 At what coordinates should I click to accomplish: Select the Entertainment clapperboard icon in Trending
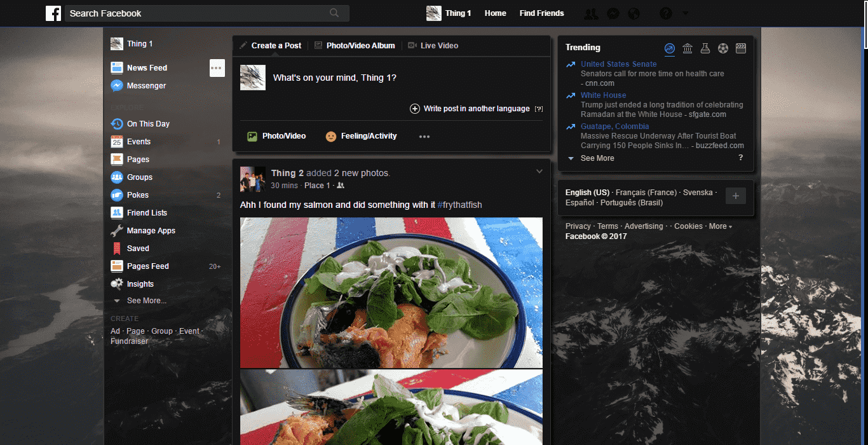coord(740,48)
